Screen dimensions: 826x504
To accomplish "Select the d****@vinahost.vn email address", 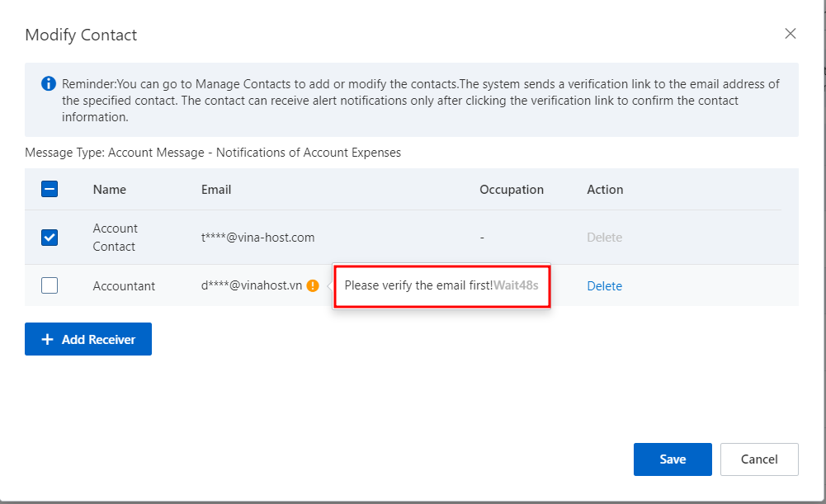I will click(252, 286).
